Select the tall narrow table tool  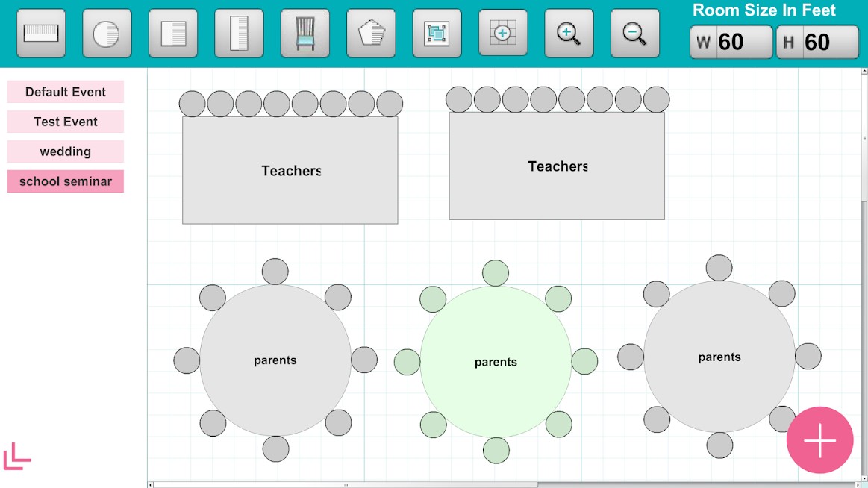coord(239,34)
